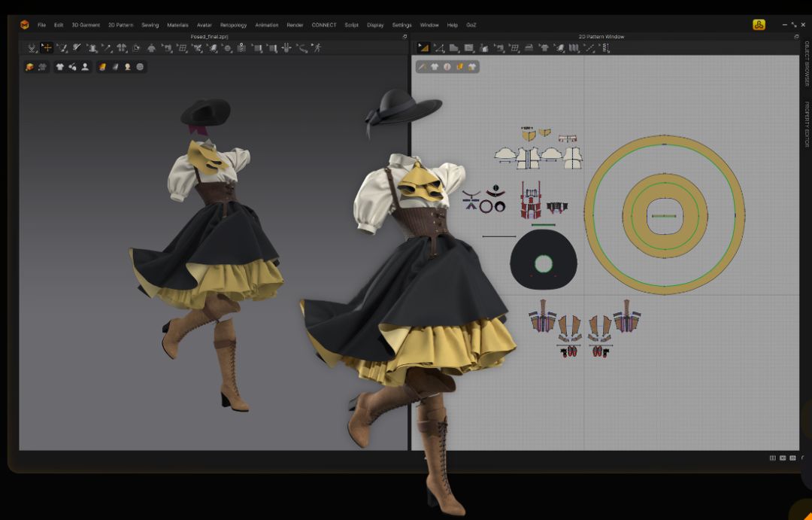
Task: Toggle the white shirt garment display in the 3D view
Action: pyautogui.click(x=60, y=67)
